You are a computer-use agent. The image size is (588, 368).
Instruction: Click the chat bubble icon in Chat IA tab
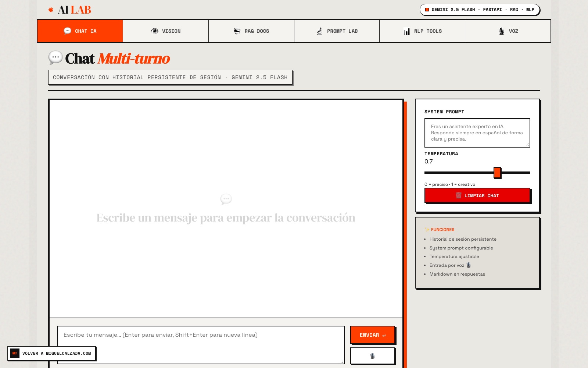[67, 31]
